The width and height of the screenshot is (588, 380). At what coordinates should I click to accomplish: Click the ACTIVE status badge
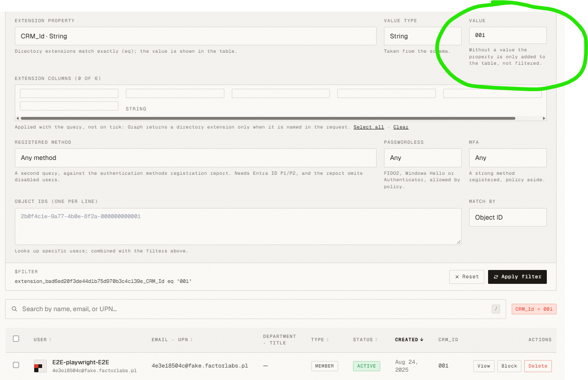[366, 366]
